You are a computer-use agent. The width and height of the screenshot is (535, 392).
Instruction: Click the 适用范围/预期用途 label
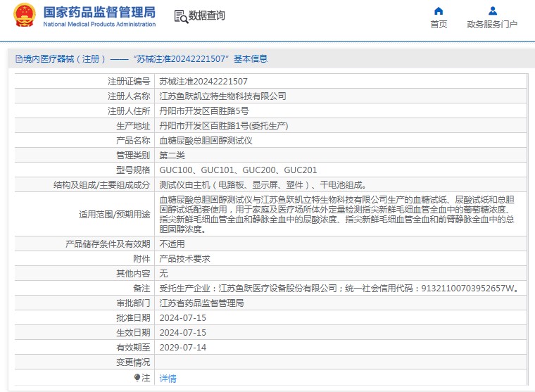click(x=114, y=214)
